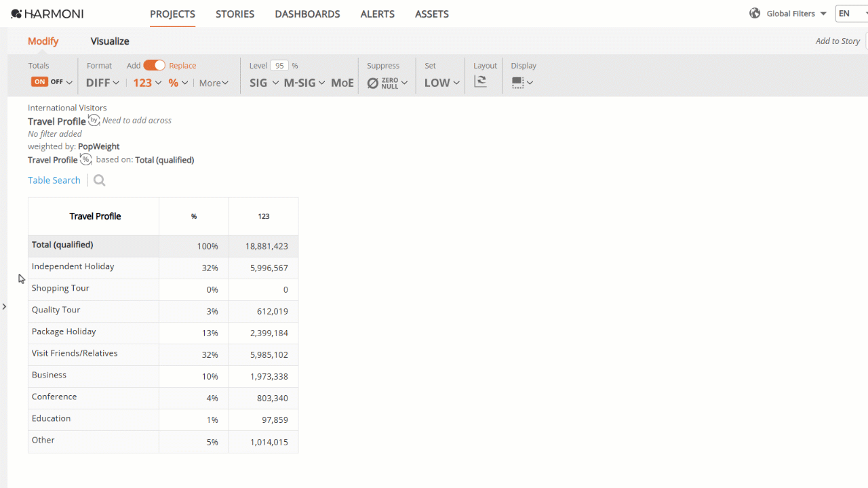
Task: Click the percent base icon beside Travel Profile
Action: 85,159
